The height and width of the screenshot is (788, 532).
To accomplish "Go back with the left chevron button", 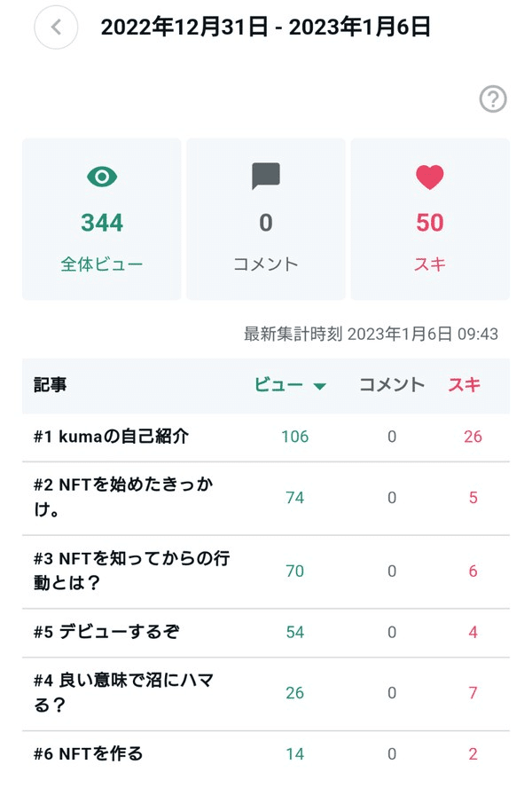I will (56, 27).
